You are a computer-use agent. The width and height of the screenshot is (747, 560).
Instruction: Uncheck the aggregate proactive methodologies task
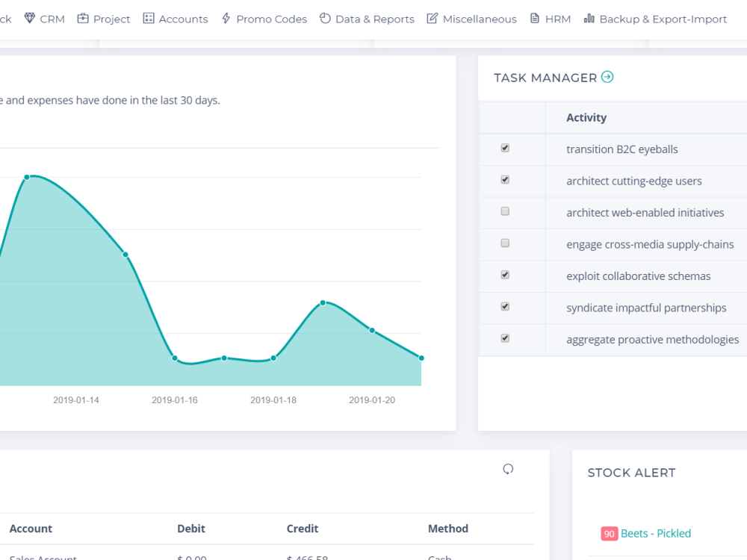(x=505, y=338)
